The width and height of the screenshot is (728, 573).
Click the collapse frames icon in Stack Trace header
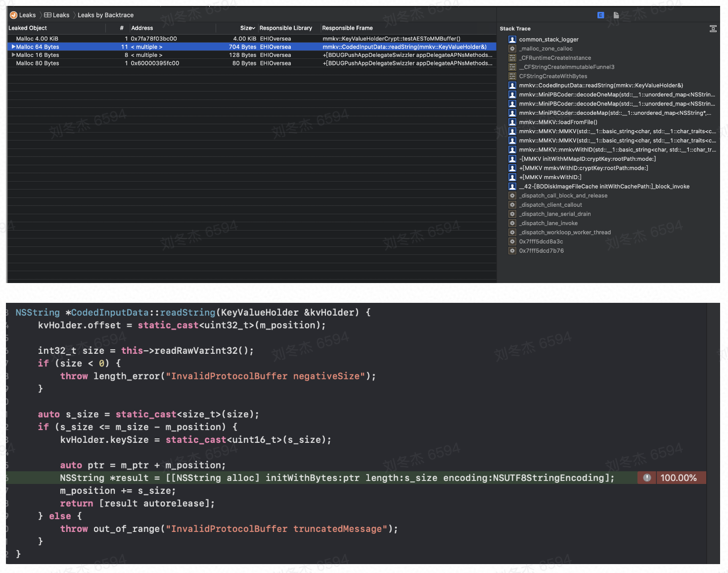[x=713, y=29]
